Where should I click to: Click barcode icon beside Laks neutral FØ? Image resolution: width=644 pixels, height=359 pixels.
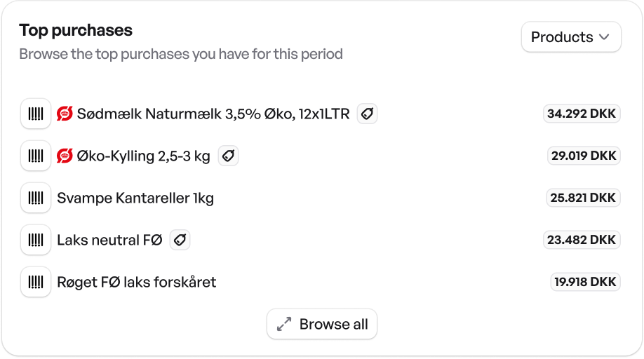tap(36, 240)
